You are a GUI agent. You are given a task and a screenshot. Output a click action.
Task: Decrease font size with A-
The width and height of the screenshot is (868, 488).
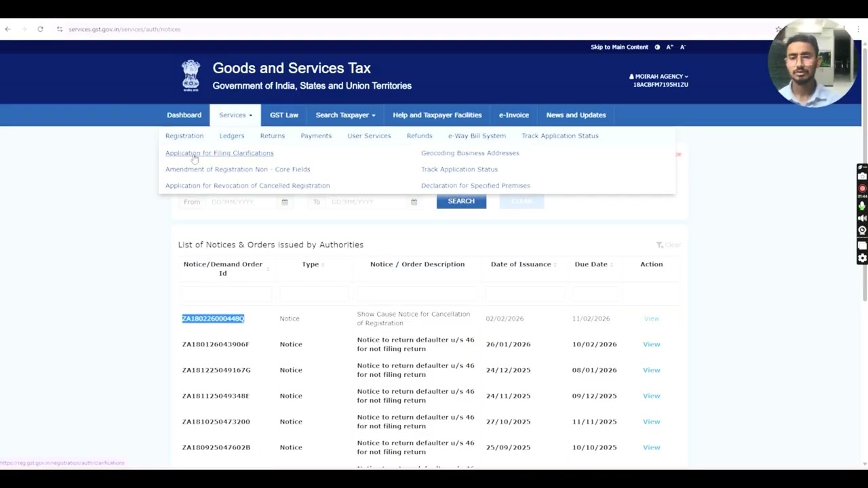pyautogui.click(x=683, y=47)
